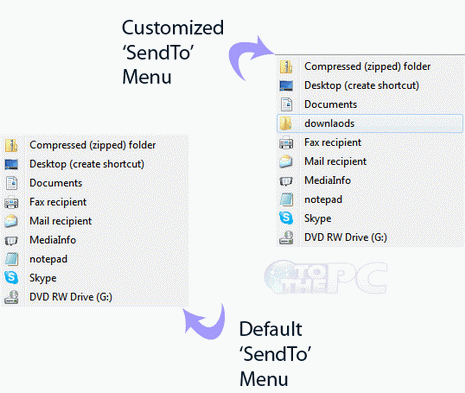The height and width of the screenshot is (393, 465).
Task: Click Mail recipient icon in default menu
Action: 11,221
